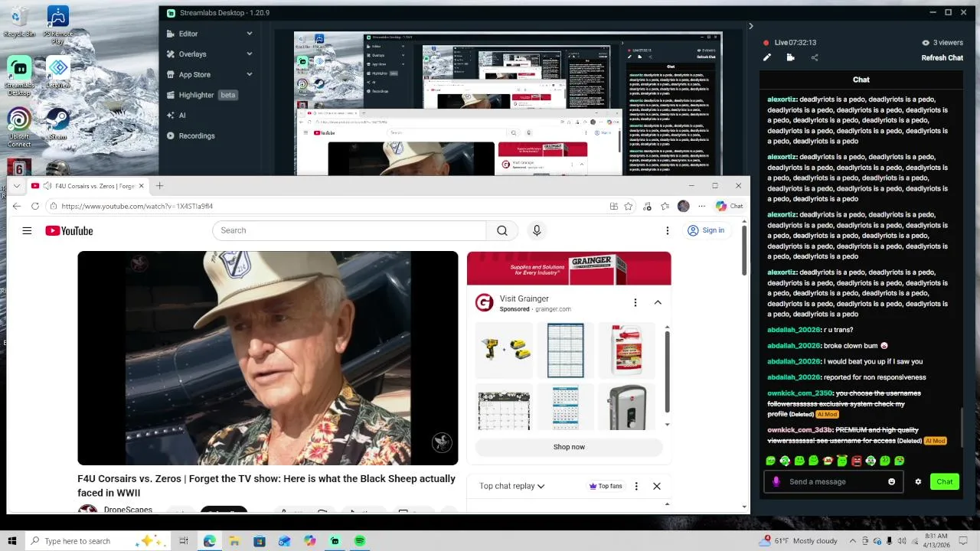980x551 pixels.
Task: Open File Explorer from the taskbar
Action: pos(234,541)
